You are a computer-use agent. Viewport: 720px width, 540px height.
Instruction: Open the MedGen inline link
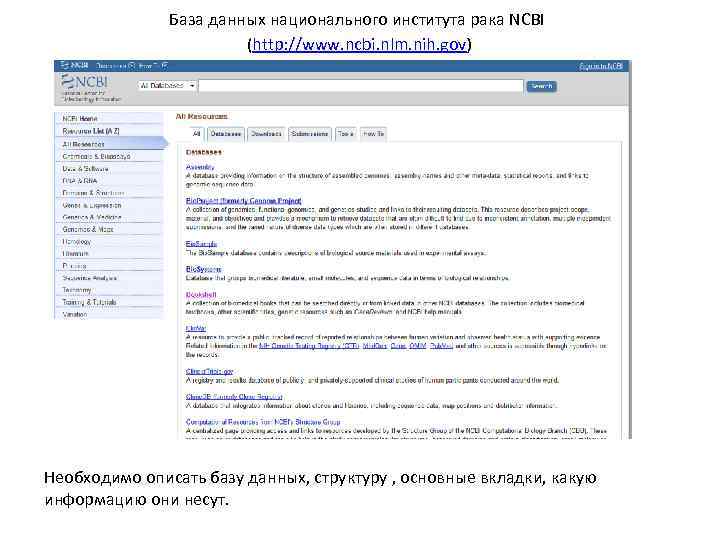(375, 346)
